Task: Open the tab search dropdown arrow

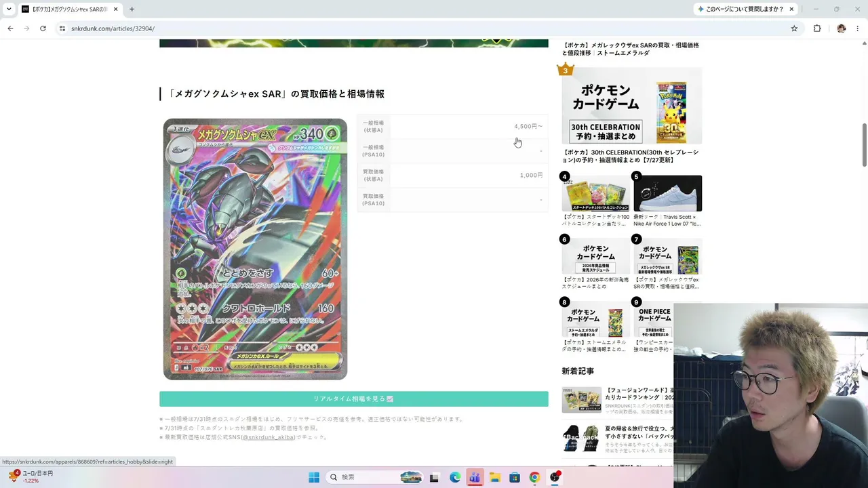Action: pyautogui.click(x=9, y=9)
